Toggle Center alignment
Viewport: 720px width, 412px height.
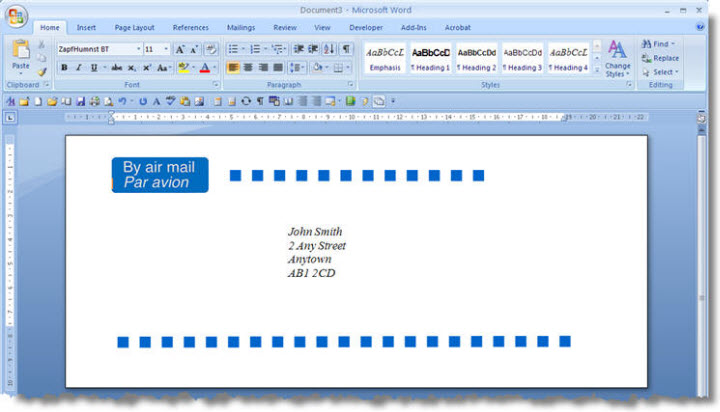click(x=248, y=68)
